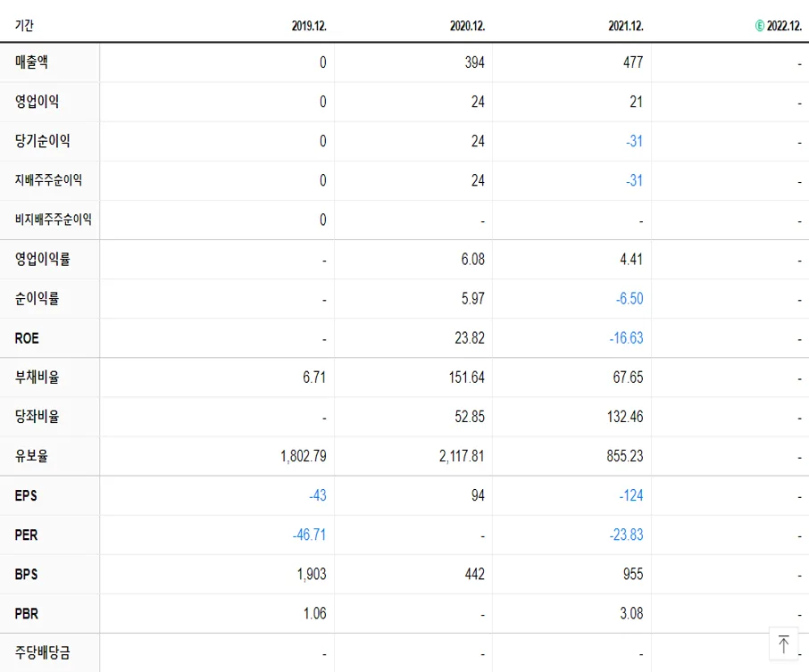Image resolution: width=809 pixels, height=672 pixels.
Task: Click the ROE row label
Action: click(x=27, y=338)
